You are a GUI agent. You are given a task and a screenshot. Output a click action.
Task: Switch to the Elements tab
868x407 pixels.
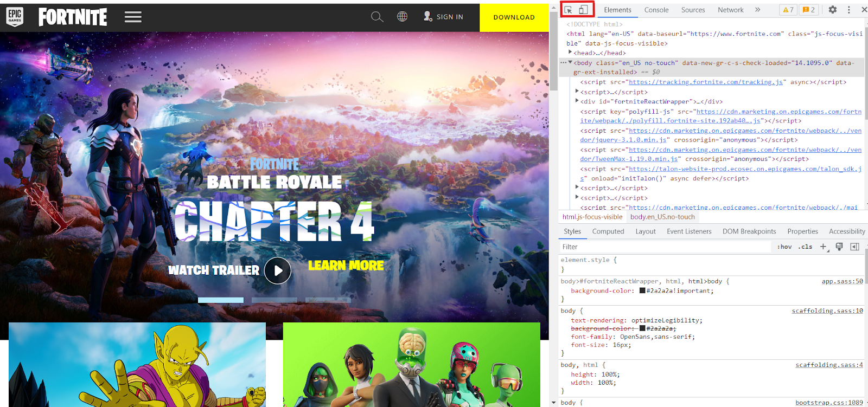point(617,10)
